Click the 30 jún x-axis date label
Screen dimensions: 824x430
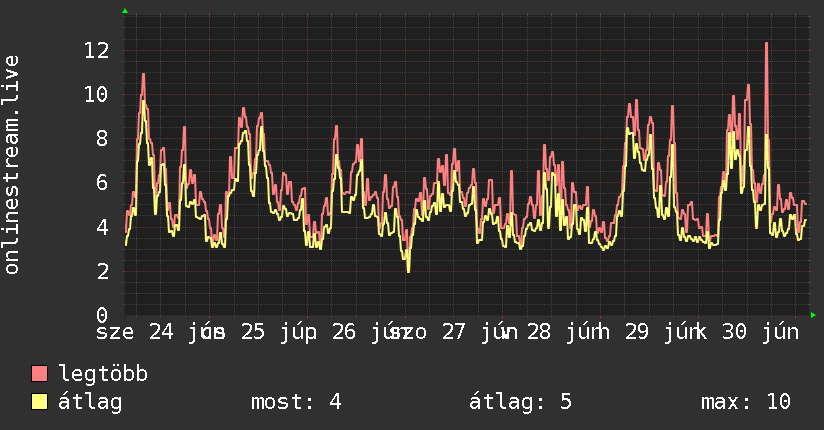click(760, 332)
